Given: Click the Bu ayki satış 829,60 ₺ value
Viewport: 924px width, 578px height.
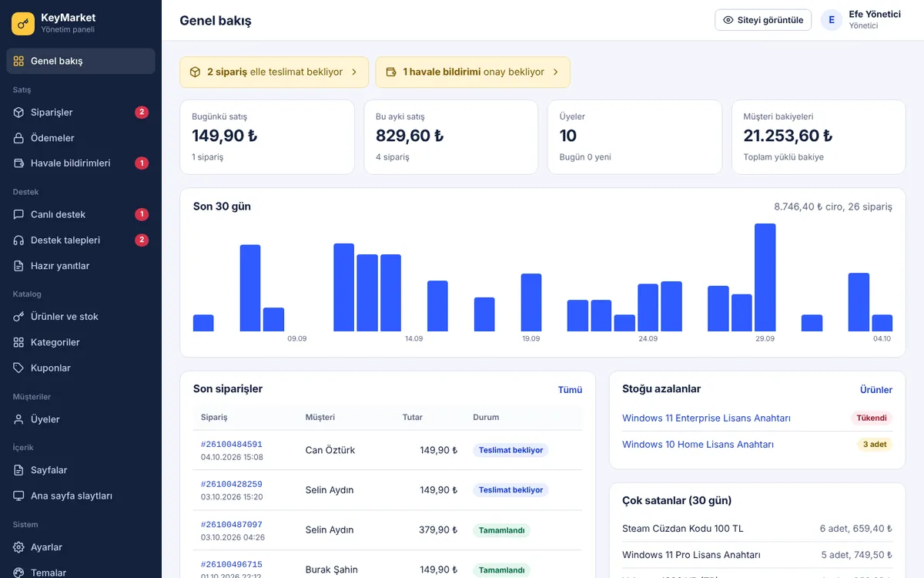Looking at the screenshot, I should [x=410, y=136].
